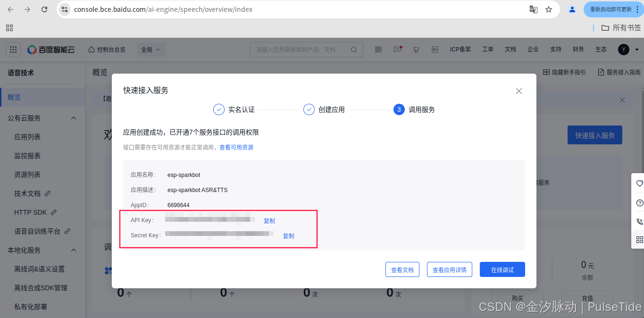Click the 购买 button
This screenshot has width=644, height=318.
pos(518,298)
